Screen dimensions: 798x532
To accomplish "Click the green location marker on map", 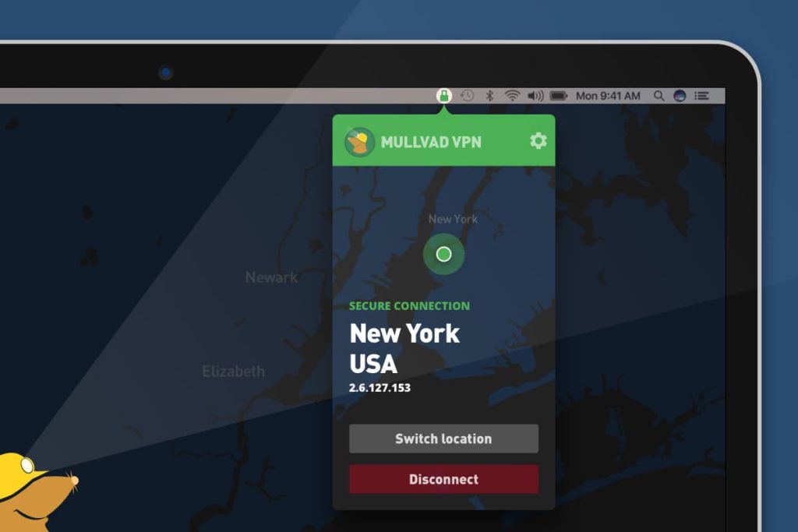I will pos(443,254).
